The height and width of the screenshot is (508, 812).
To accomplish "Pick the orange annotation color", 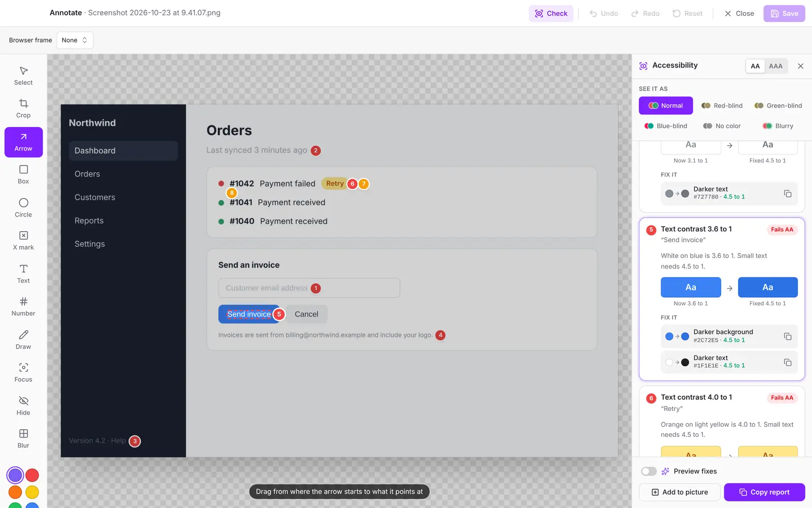I will (15, 492).
